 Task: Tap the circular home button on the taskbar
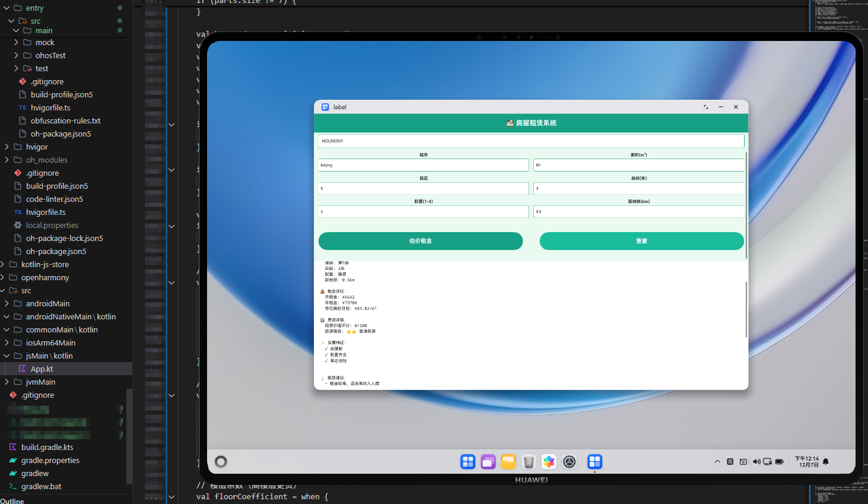point(221,461)
